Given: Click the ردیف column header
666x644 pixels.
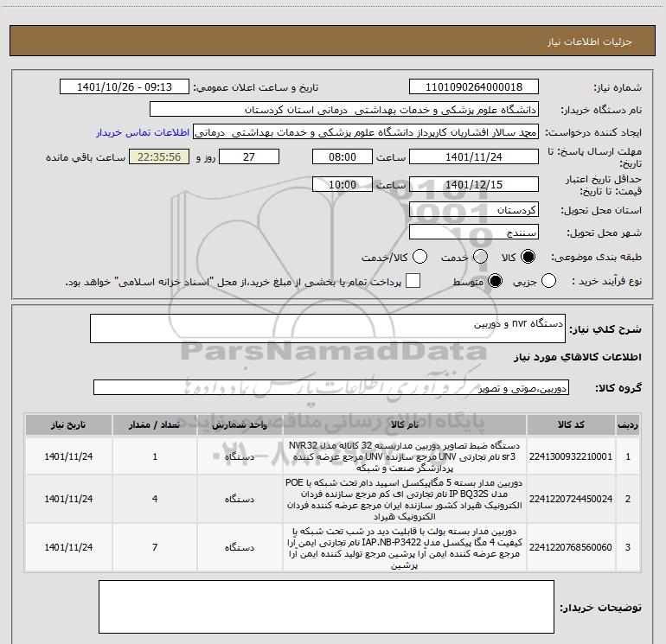Looking at the screenshot, I should click(x=628, y=425).
